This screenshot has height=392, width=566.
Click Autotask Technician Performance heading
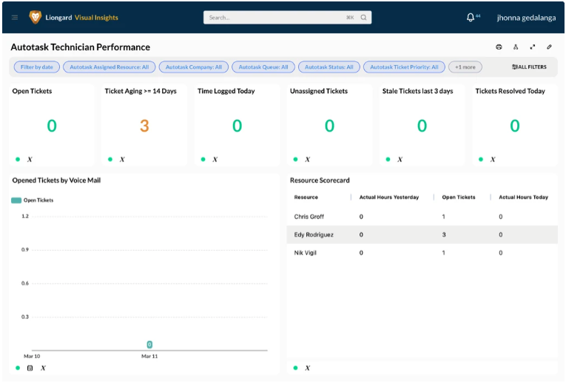pos(80,47)
